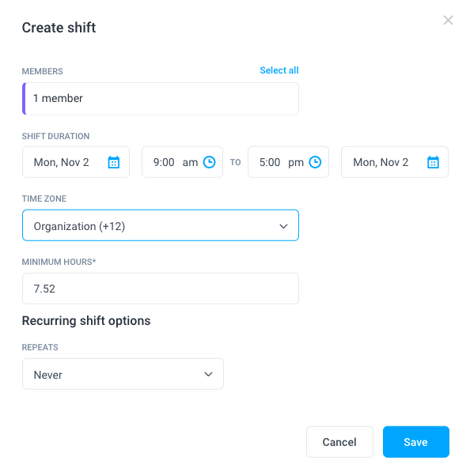
Task: Toggle the pm meridiem of end time
Action: [x=296, y=163]
